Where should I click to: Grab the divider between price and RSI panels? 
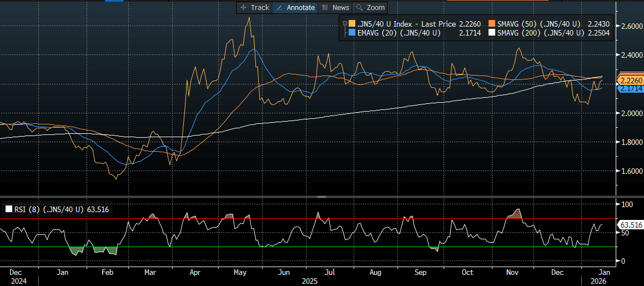pos(321,197)
